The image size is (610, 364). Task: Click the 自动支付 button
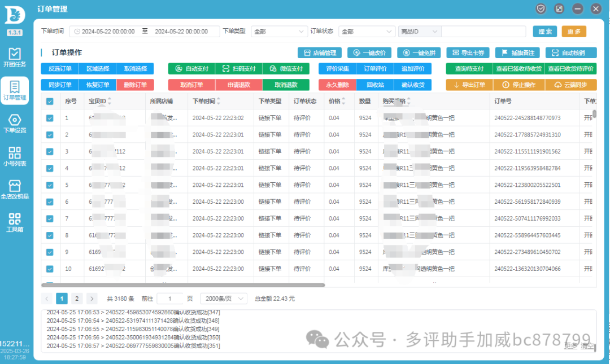[x=192, y=68]
